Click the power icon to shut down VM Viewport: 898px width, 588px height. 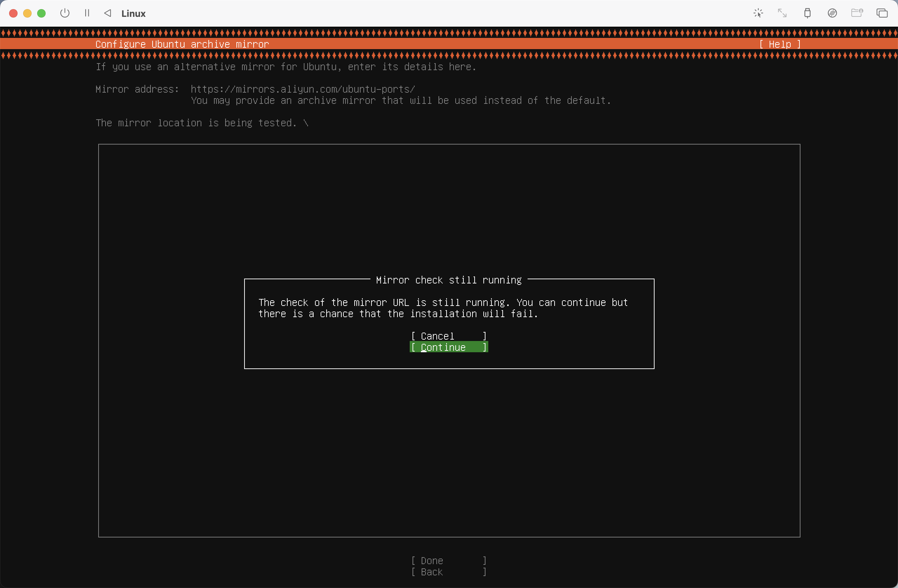coord(65,13)
